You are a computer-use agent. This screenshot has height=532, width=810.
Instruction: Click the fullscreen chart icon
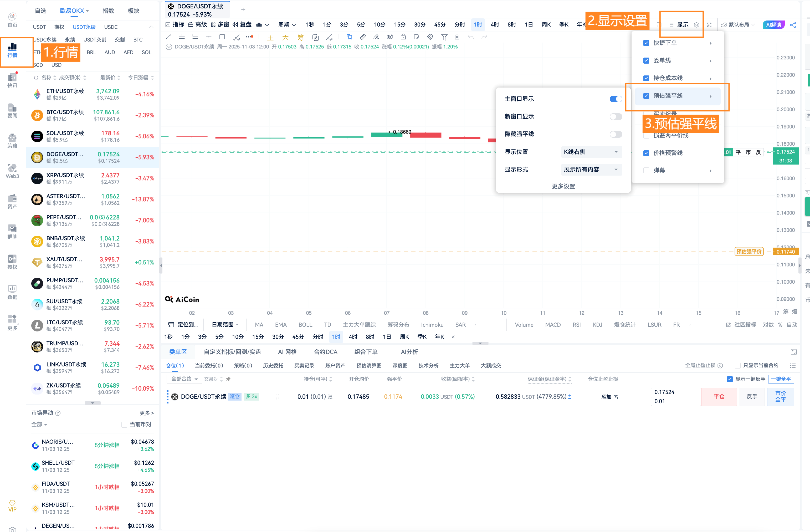pos(709,25)
